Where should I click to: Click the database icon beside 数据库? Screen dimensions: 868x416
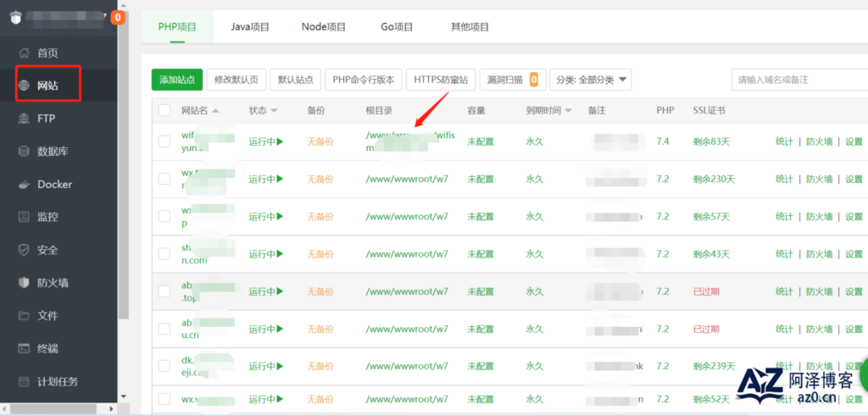click(x=24, y=151)
